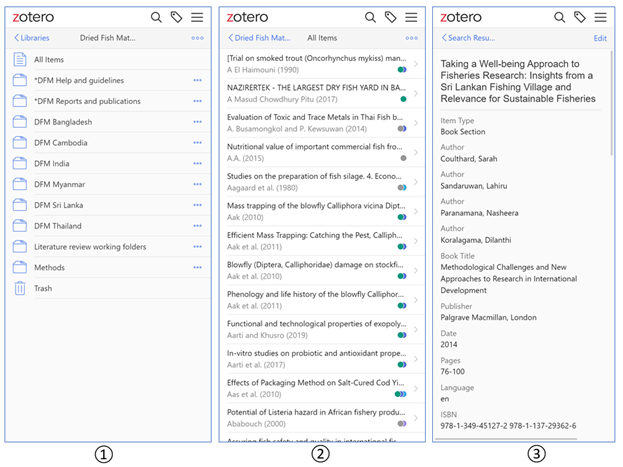This screenshot has height=467, width=623.
Task: Open the tag selector in the first panel
Action: 176,17
